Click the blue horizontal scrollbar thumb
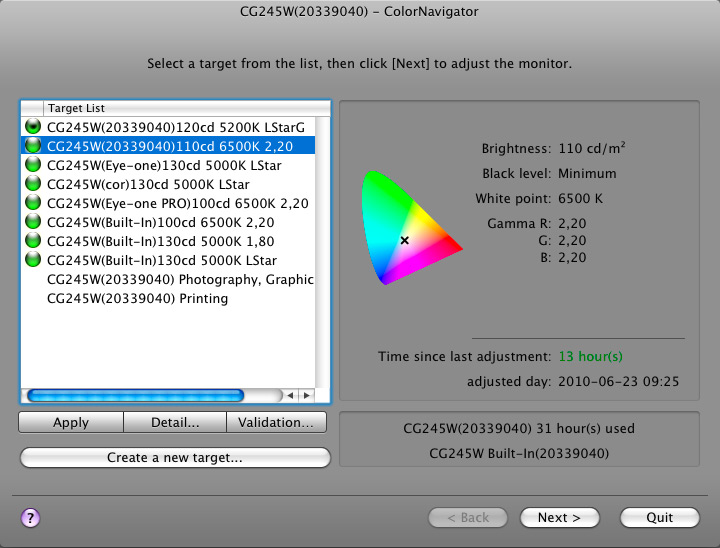Image resolution: width=720 pixels, height=548 pixels. click(x=135, y=395)
